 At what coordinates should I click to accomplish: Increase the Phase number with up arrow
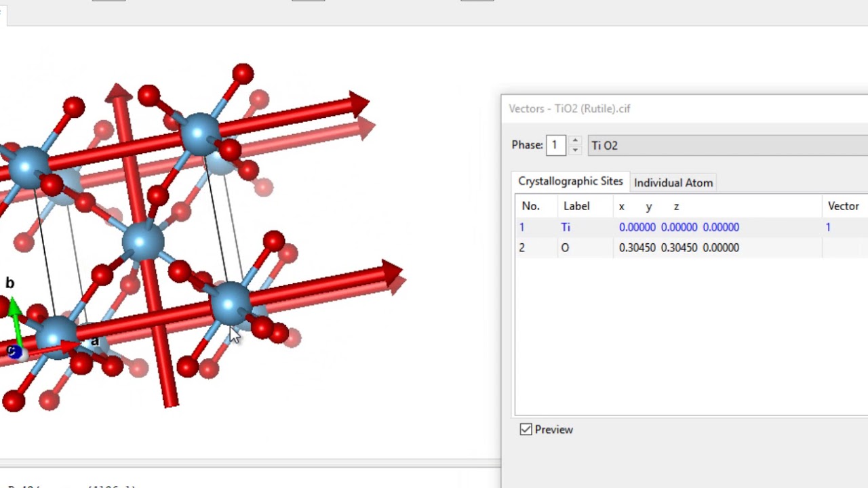(575, 141)
